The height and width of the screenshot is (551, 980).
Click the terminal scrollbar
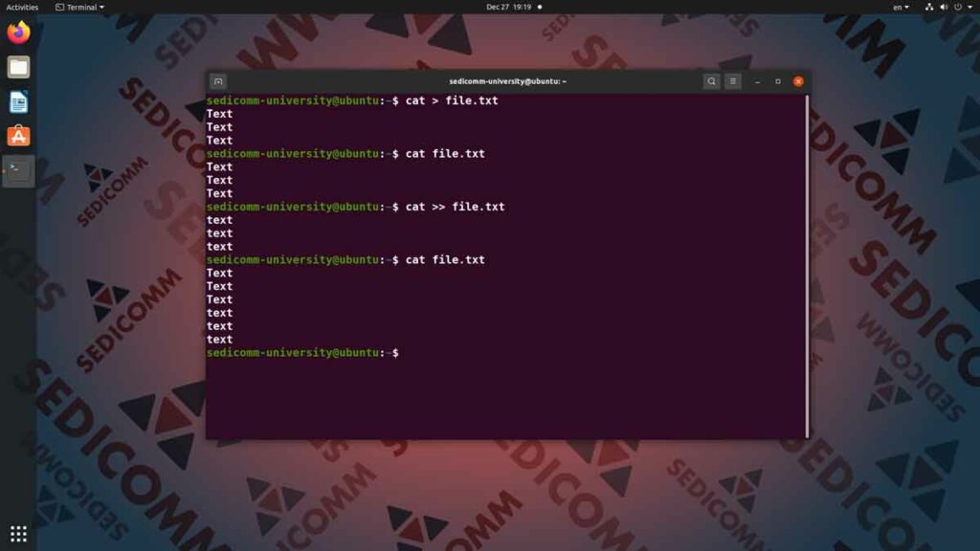coord(808,266)
